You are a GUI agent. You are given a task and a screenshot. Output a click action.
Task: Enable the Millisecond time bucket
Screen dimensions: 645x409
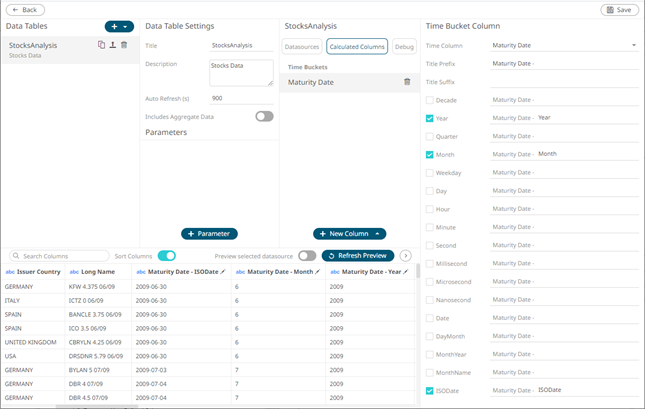tap(429, 263)
